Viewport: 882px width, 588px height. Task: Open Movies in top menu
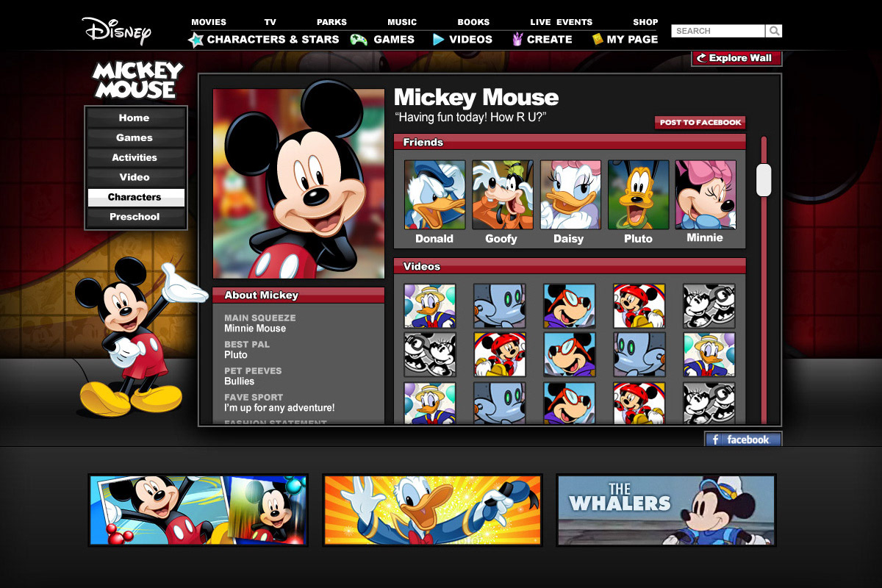coord(209,22)
